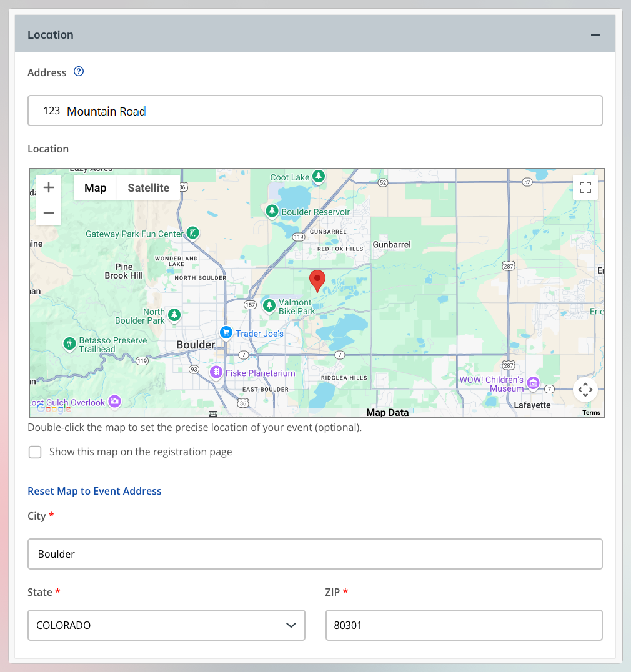The image size is (631, 672).
Task: Click the Gateway Park Fun Center marker
Action: pos(193,234)
